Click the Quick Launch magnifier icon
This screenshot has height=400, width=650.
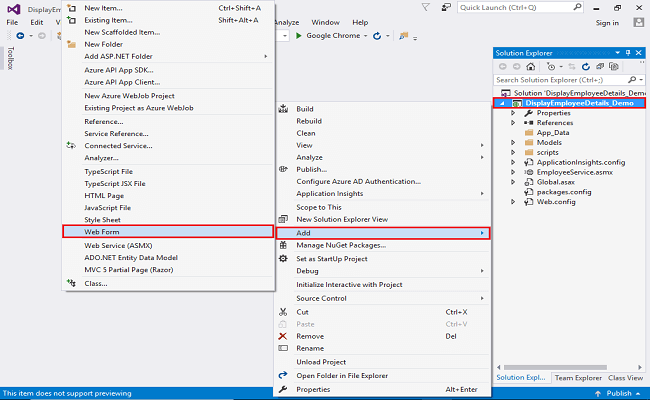577,7
